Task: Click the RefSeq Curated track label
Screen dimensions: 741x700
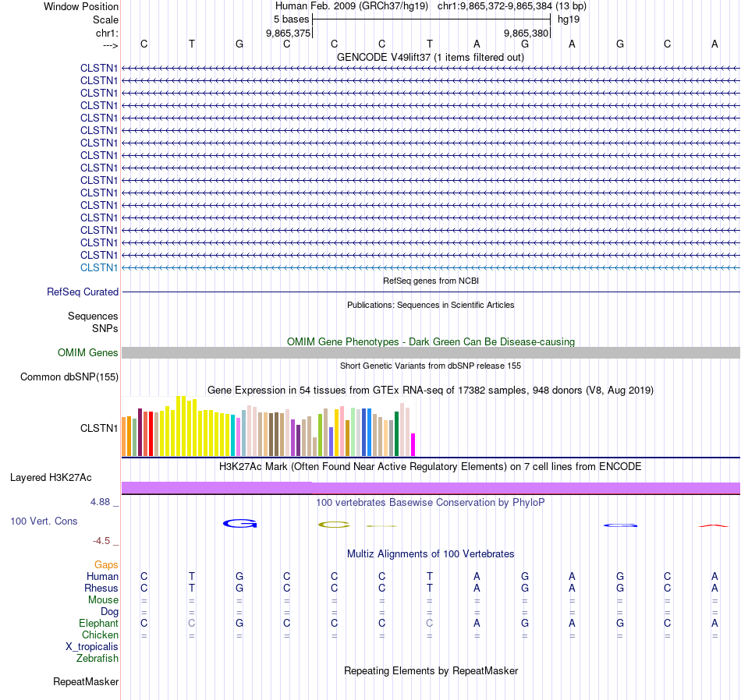Action: (x=83, y=292)
